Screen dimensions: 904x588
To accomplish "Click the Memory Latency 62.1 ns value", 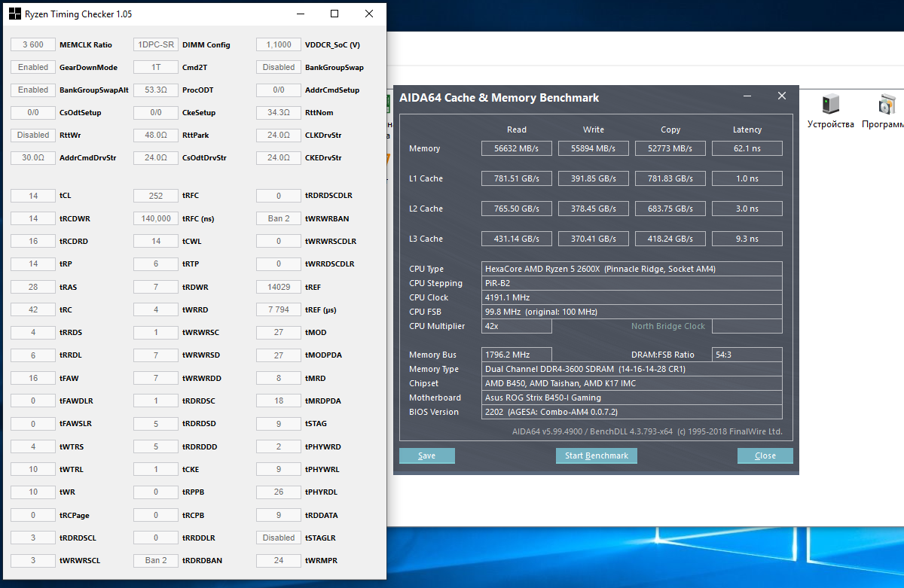I will [747, 148].
